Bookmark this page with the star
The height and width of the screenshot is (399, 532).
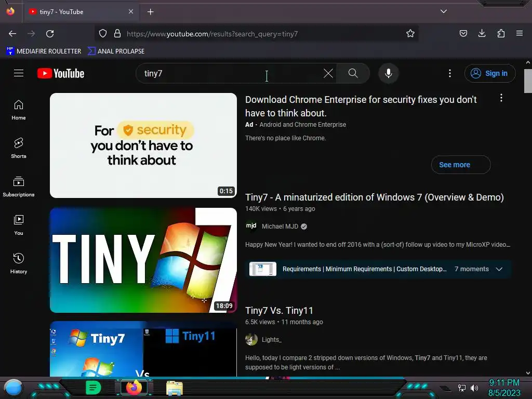point(410,34)
